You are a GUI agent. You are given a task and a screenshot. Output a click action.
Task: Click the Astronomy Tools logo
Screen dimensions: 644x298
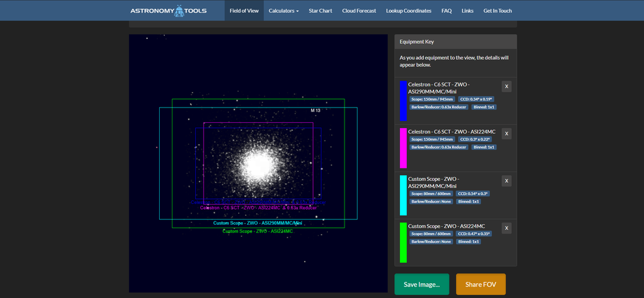pos(168,10)
